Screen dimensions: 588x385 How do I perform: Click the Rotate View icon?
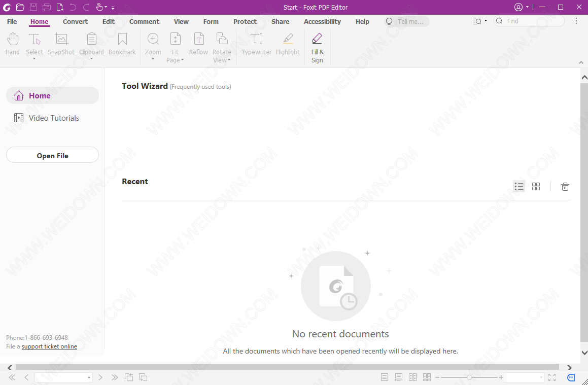[222, 39]
